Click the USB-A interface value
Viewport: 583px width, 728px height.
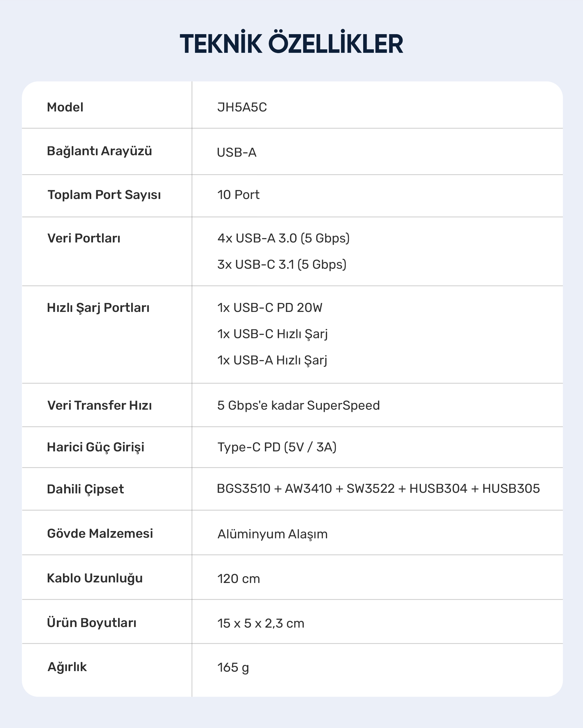[x=236, y=152]
